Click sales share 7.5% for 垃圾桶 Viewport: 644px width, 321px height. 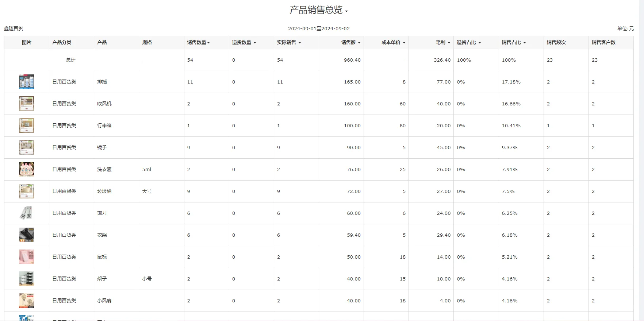508,191
